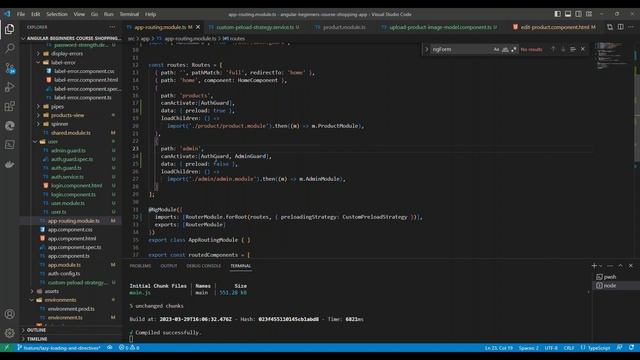Close the app-routing.module.ts editor tab

[x=198, y=27]
